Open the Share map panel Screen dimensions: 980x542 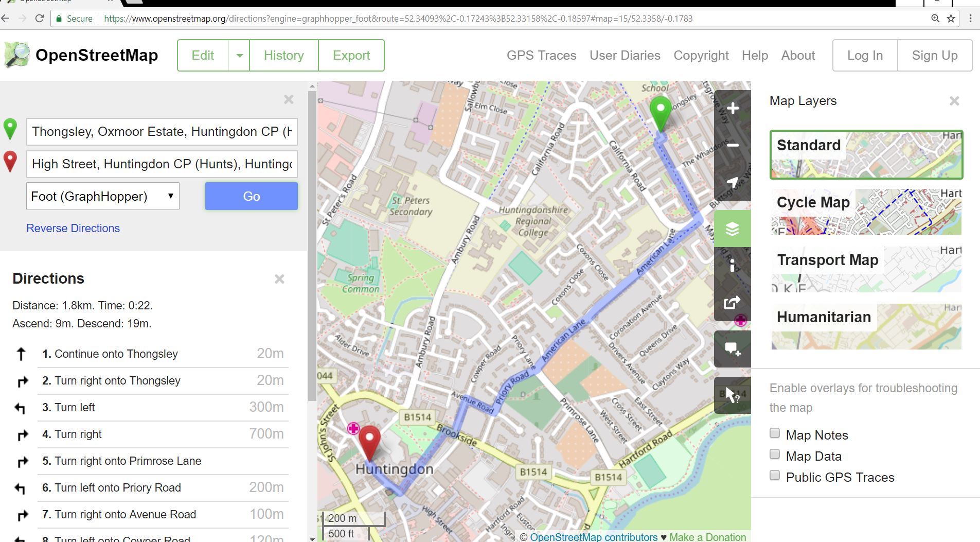tap(733, 303)
